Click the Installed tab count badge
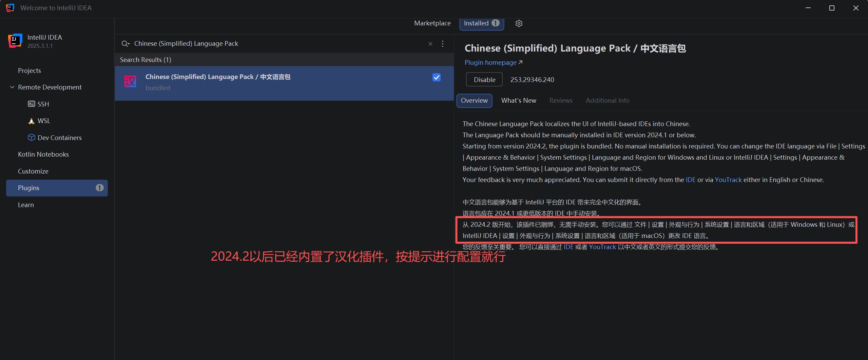 tap(496, 23)
